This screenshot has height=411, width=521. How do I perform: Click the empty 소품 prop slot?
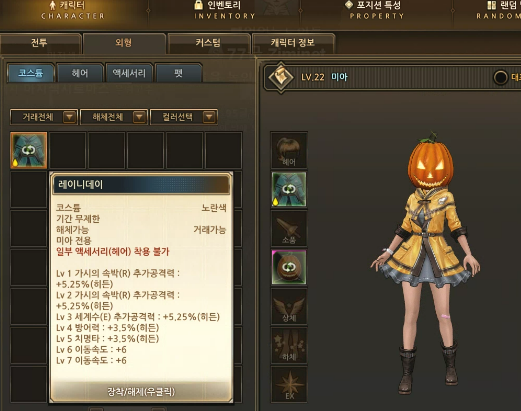pos(289,228)
